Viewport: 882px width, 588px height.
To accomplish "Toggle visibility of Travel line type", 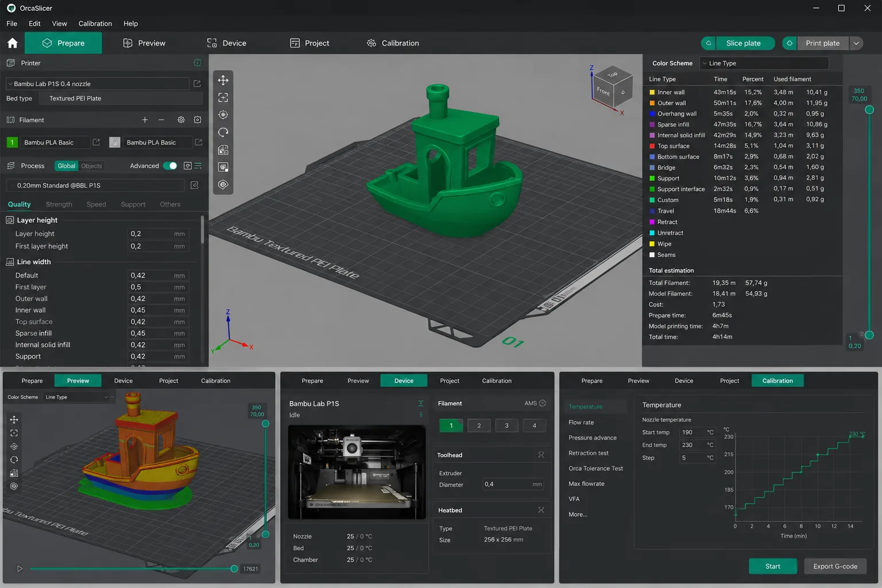I will click(x=652, y=211).
